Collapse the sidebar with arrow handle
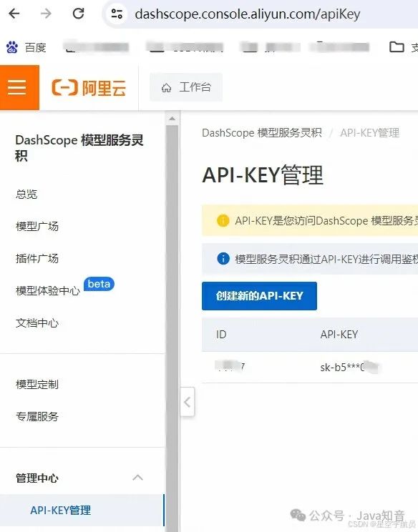This screenshot has height=532, width=418. click(187, 402)
